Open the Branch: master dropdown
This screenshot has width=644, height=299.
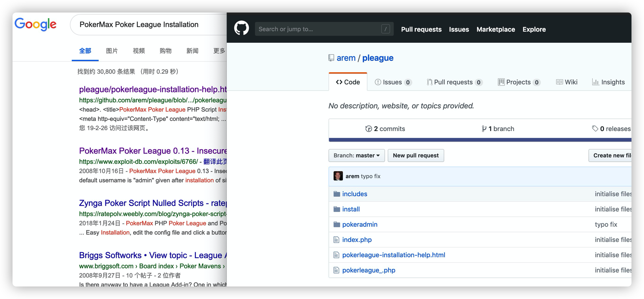356,155
